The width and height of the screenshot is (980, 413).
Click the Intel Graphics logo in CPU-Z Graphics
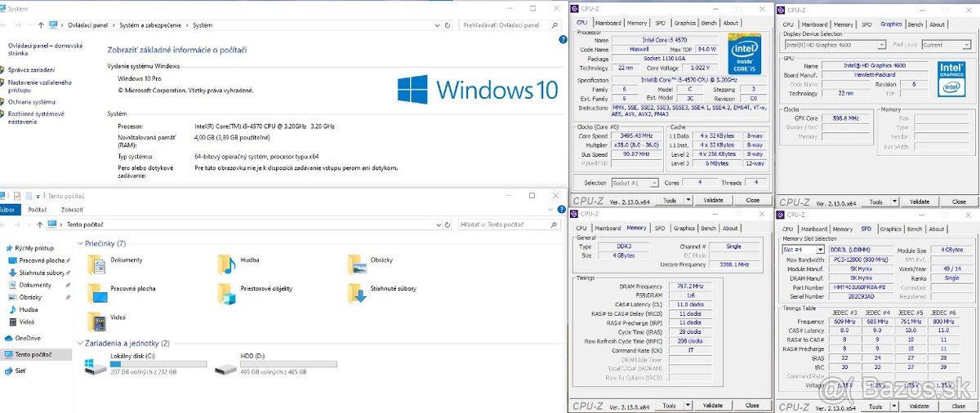click(951, 78)
